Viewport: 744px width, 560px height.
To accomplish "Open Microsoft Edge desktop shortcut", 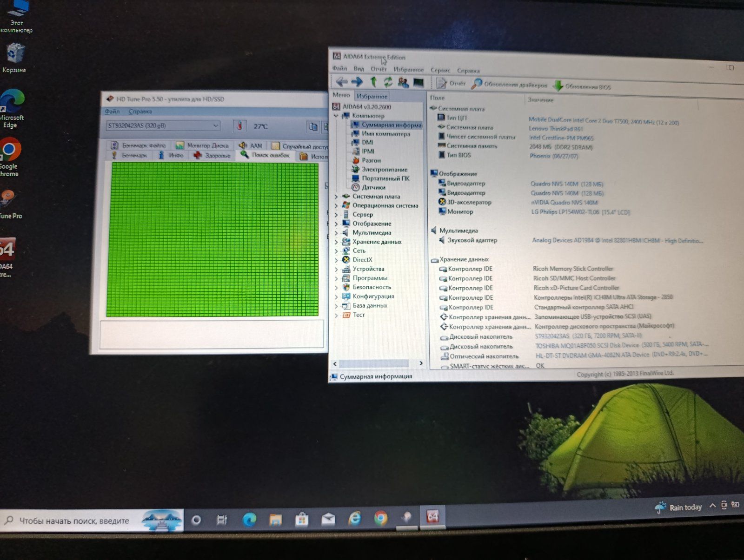I will (12, 109).
